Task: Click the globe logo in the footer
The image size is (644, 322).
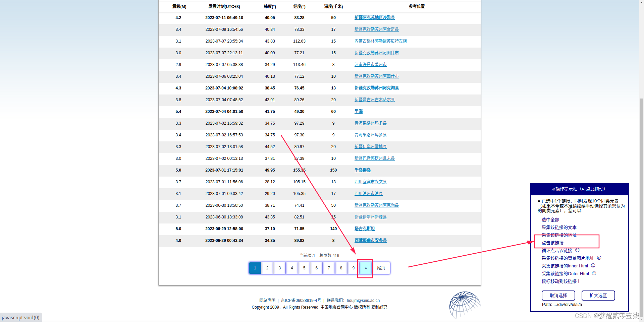Action: click(x=465, y=305)
